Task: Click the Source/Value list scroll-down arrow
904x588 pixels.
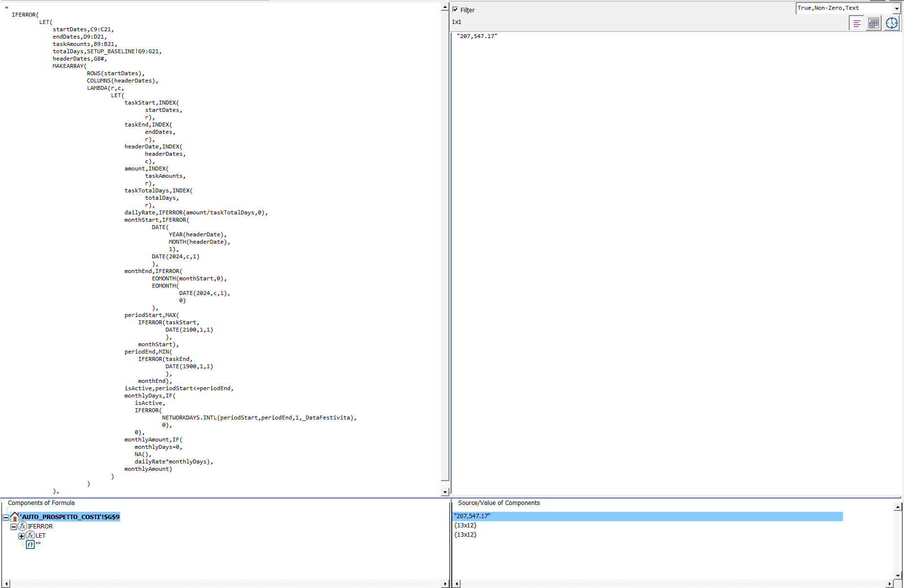Action: [x=898, y=575]
